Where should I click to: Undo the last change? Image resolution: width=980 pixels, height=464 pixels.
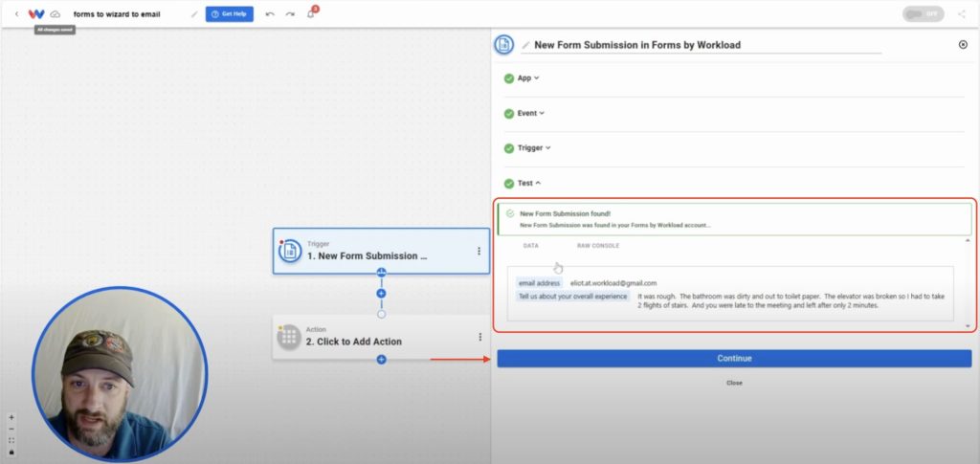coord(270,13)
